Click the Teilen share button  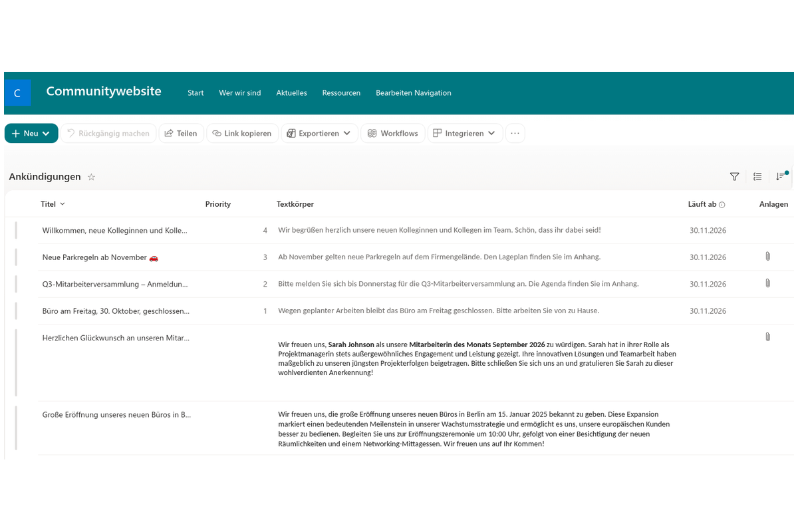181,133
